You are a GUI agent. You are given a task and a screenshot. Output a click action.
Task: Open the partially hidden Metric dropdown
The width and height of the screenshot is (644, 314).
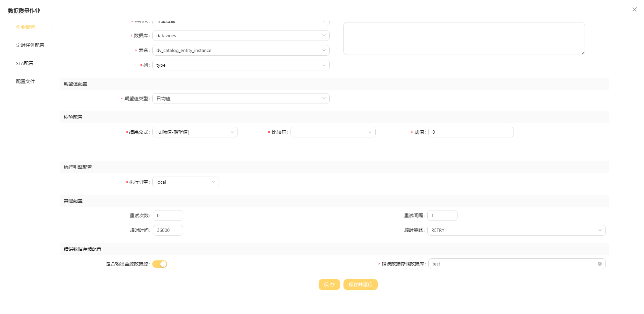click(241, 22)
